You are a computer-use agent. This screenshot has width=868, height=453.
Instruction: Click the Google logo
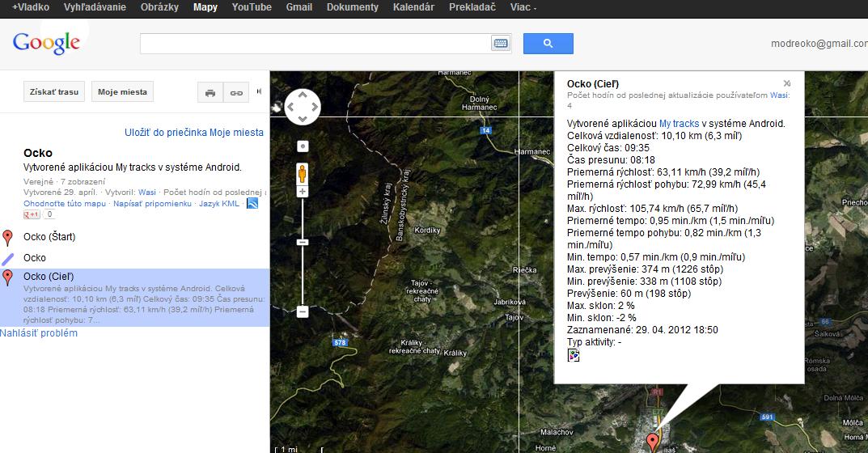point(46,43)
